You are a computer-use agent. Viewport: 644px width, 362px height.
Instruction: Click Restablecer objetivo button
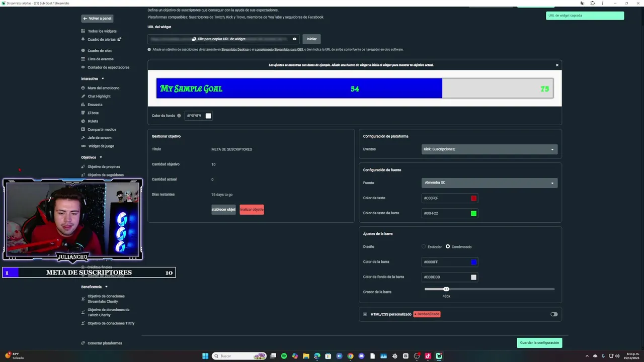pyautogui.click(x=223, y=210)
